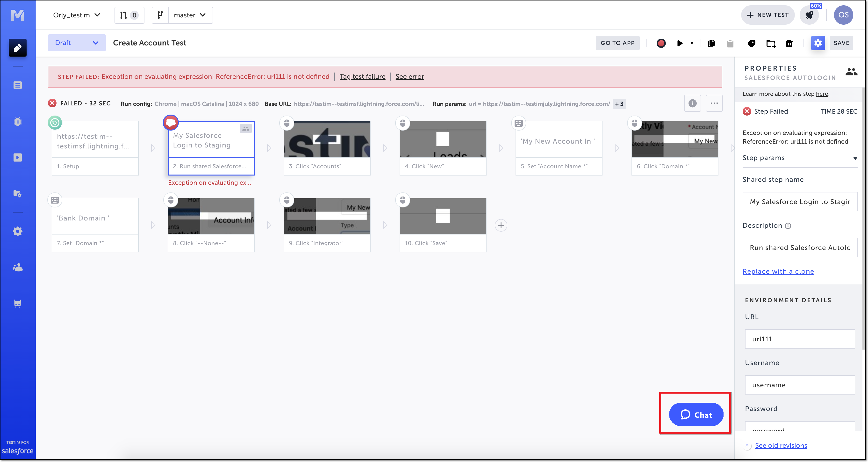Open the team users icon in sidebar

(x=18, y=267)
